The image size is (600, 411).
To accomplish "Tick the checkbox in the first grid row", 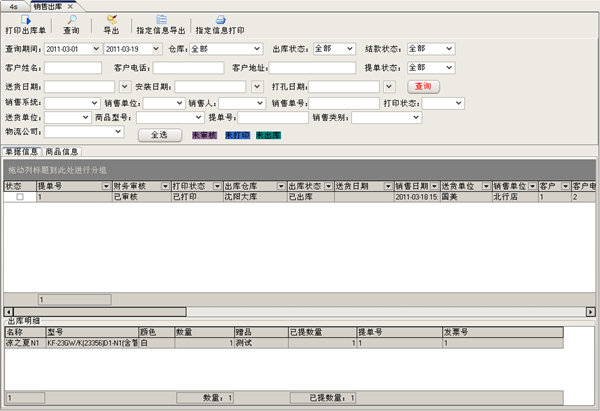I will [20, 198].
